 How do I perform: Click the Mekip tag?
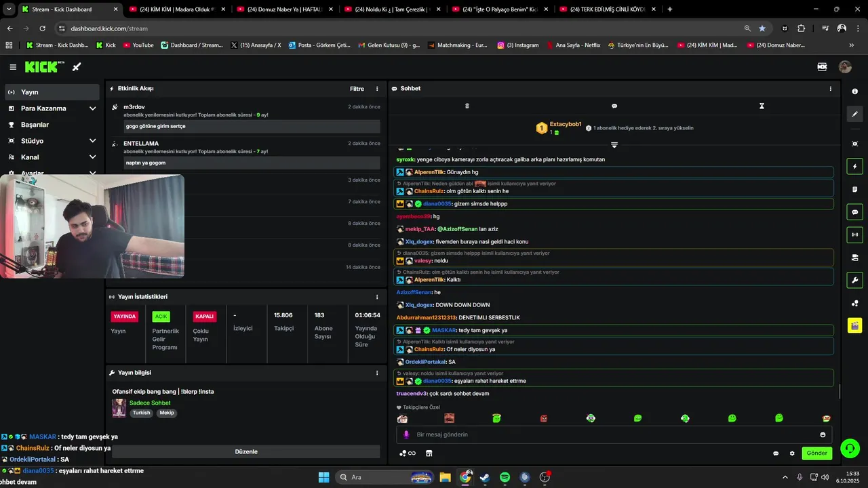tap(167, 413)
